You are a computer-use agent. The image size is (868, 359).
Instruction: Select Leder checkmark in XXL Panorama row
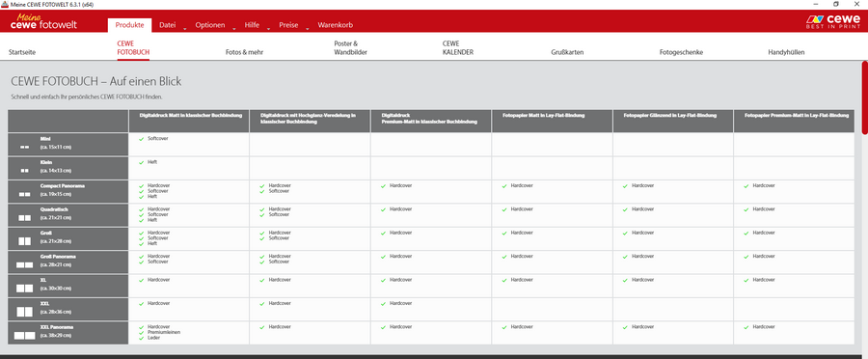point(142,338)
